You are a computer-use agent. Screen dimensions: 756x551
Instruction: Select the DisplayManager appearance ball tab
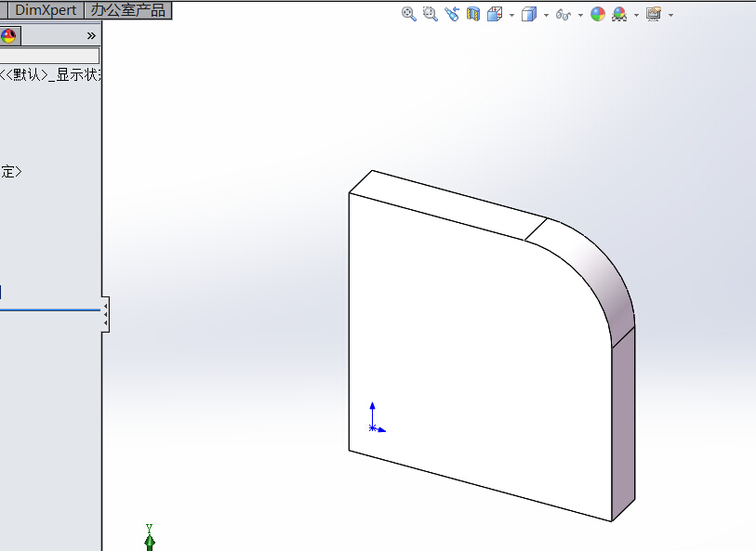pos(8,35)
